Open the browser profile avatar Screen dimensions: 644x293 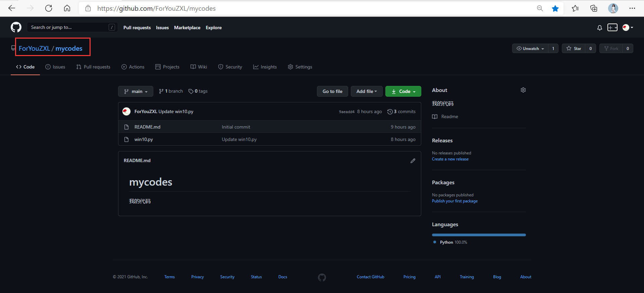click(x=613, y=8)
